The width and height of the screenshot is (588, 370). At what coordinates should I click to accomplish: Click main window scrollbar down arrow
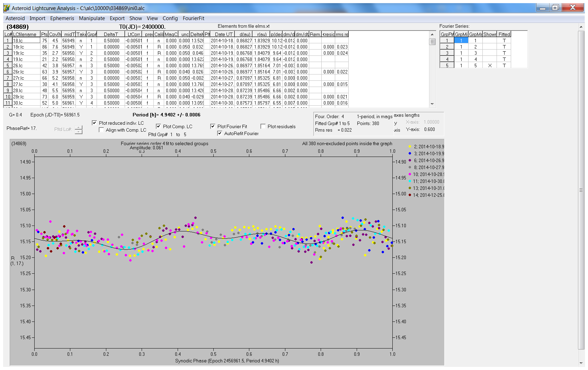(x=581, y=363)
